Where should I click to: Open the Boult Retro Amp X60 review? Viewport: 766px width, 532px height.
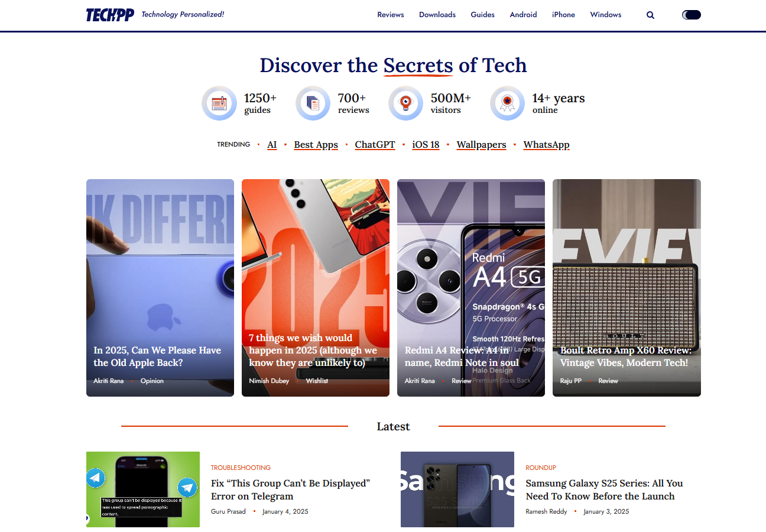tap(627, 288)
